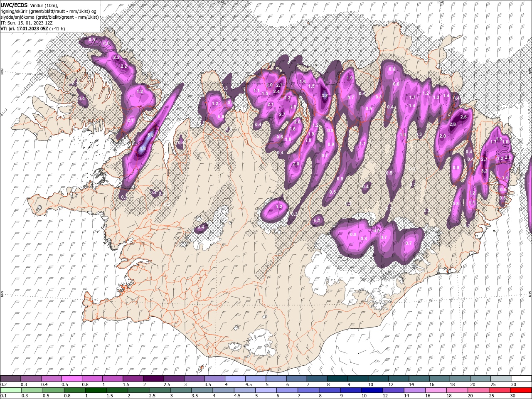The image size is (532, 399).
Task: Click the white top-row legend swatch at 30
Action: point(521,379)
